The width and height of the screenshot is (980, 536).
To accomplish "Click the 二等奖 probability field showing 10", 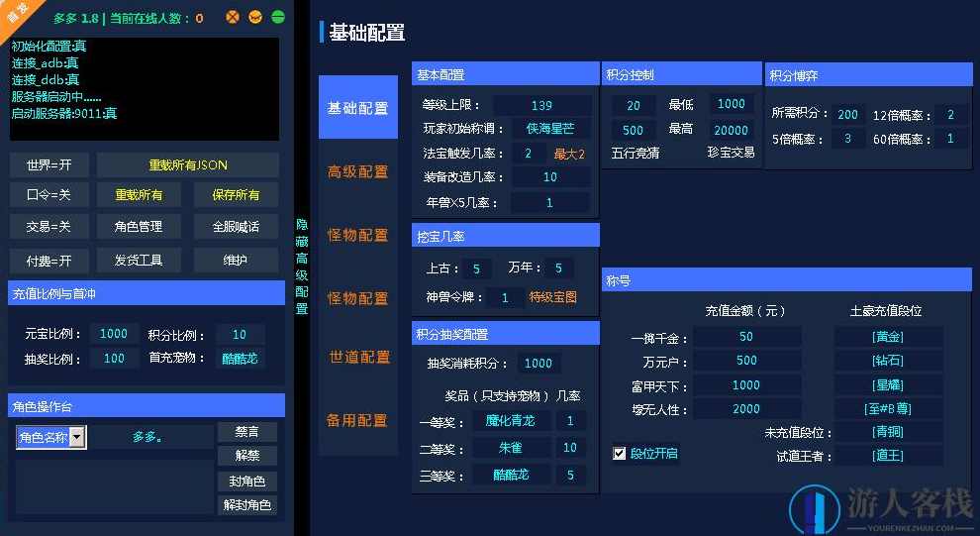I will click(570, 448).
